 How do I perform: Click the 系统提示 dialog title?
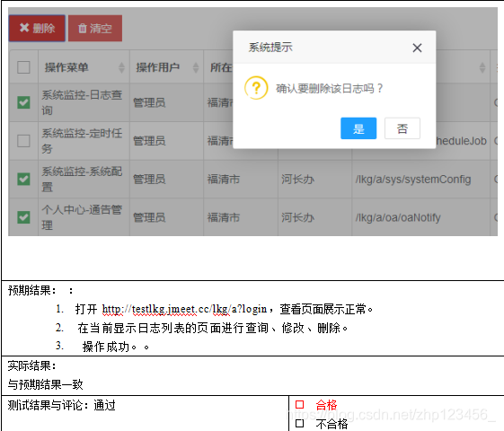pyautogui.click(x=270, y=48)
